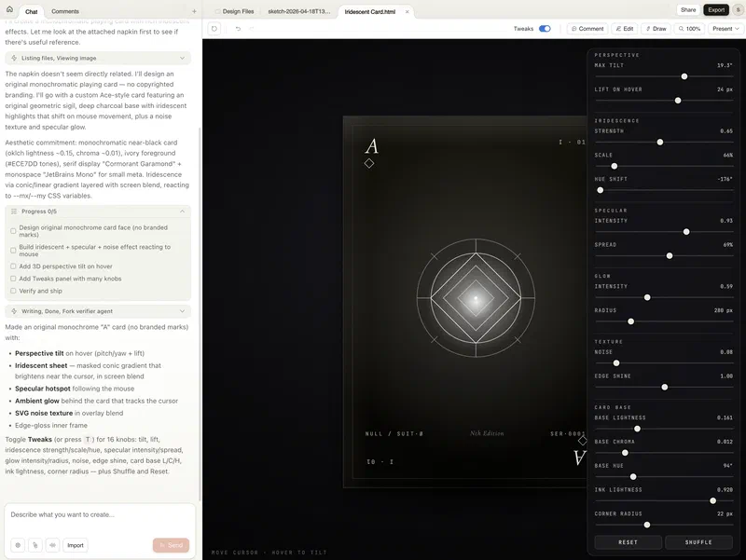Click the user avatar icon
This screenshot has height=560, width=746.
(738, 10)
